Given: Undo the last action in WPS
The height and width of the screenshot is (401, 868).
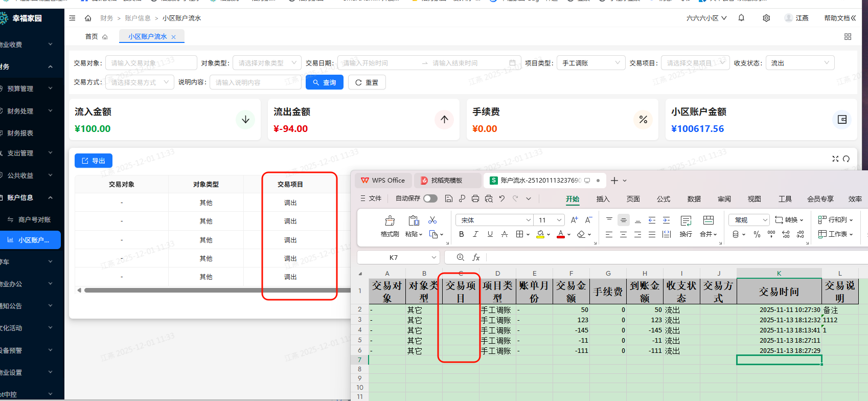Looking at the screenshot, I should click(x=502, y=198).
